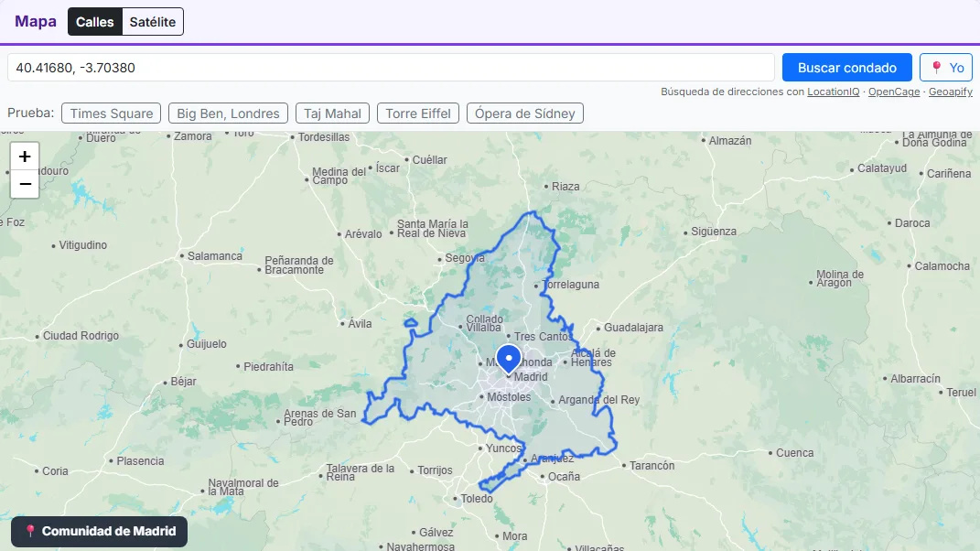Click the Salamanca label on the map
The width and height of the screenshot is (980, 551).
pos(214,255)
